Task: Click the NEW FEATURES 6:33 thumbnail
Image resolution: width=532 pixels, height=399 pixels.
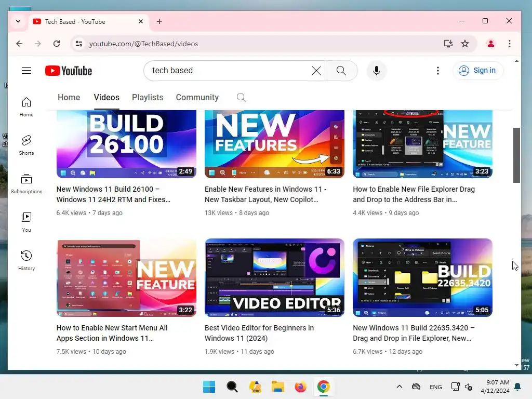Action: [x=274, y=144]
